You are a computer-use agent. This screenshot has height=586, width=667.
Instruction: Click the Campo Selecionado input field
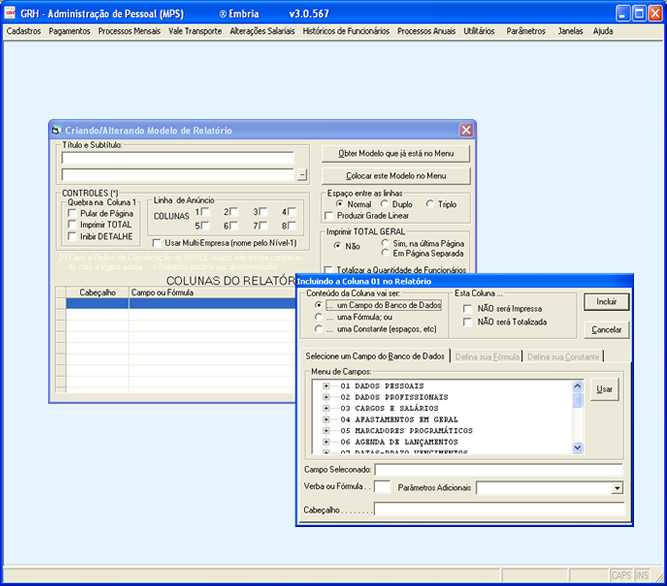pos(499,470)
